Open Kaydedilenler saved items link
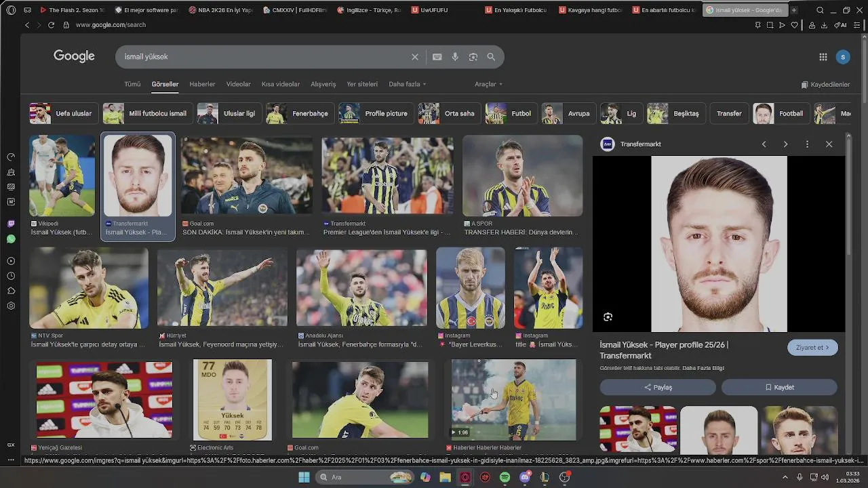The width and height of the screenshot is (868, 488). pyautogui.click(x=825, y=85)
